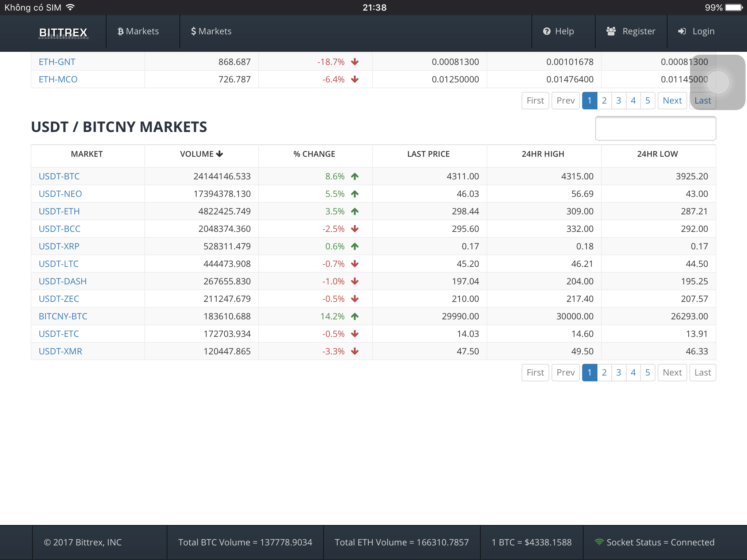Open the USDT-BTC market
The image size is (747, 560).
pos(59,176)
